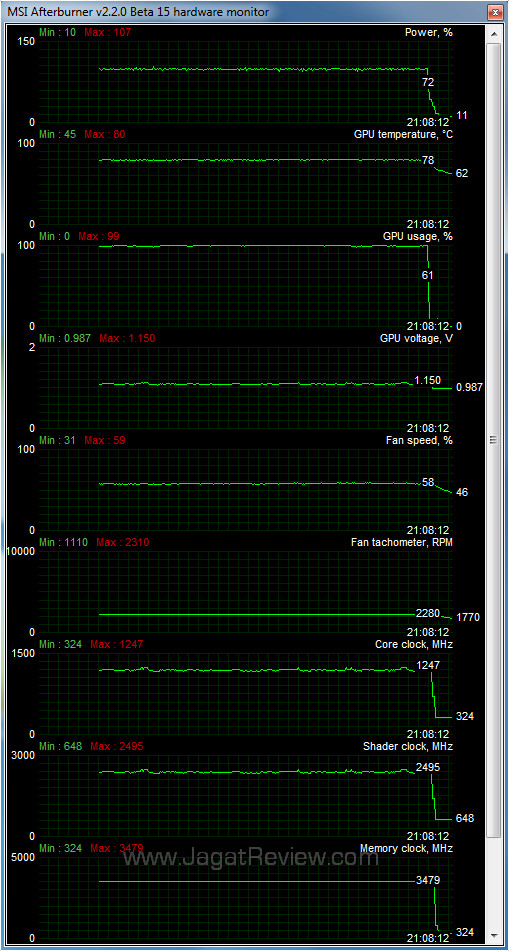Click "Max : 1247" core clock header

(116, 644)
